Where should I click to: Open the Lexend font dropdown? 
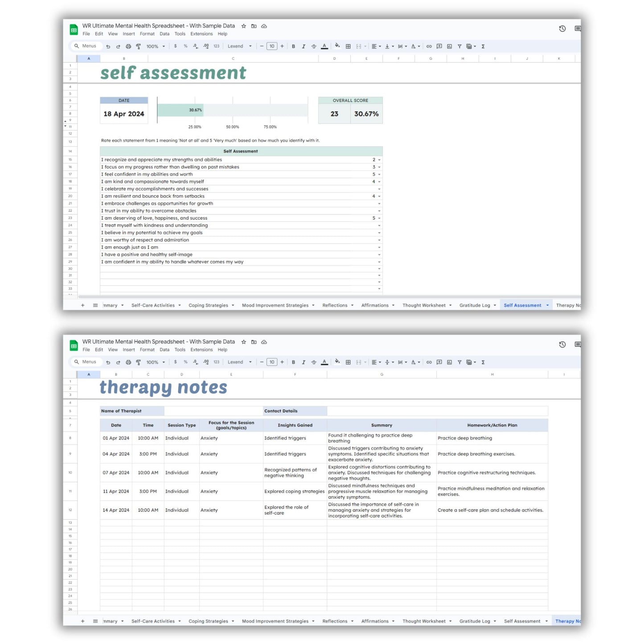tap(239, 46)
